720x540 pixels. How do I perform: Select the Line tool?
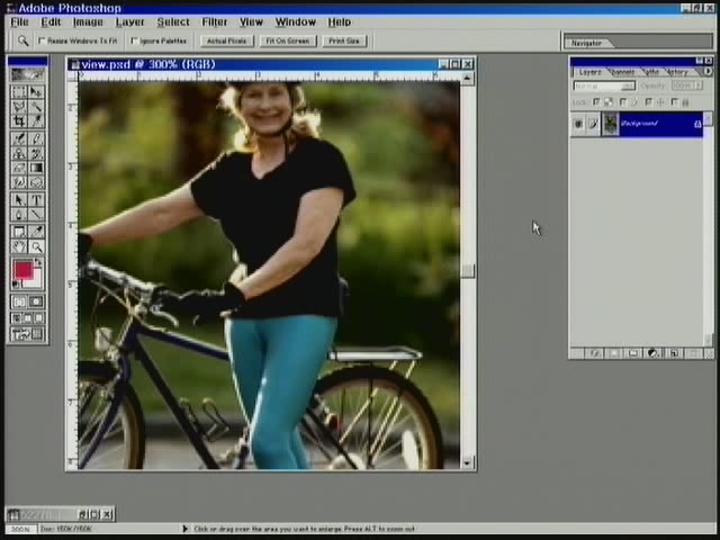point(36,215)
